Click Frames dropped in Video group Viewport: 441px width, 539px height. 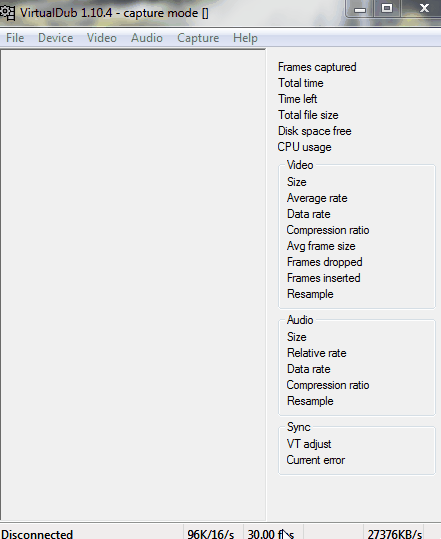pos(324,262)
